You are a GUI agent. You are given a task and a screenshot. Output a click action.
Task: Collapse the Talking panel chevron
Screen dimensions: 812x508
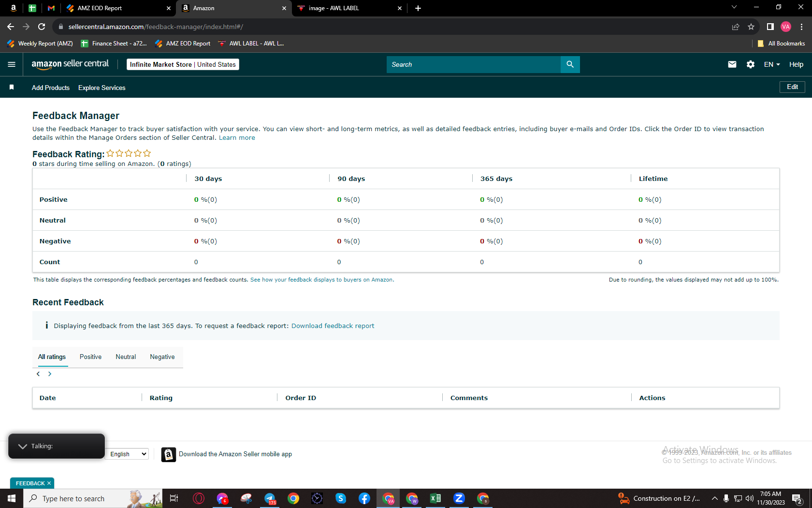[23, 446]
